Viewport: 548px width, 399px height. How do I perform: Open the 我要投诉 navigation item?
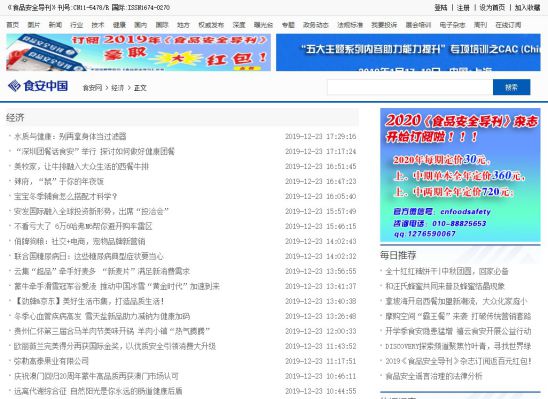[384, 25]
